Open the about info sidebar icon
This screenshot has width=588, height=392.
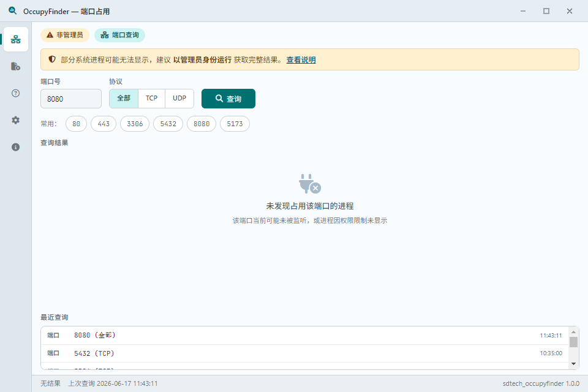point(16,147)
